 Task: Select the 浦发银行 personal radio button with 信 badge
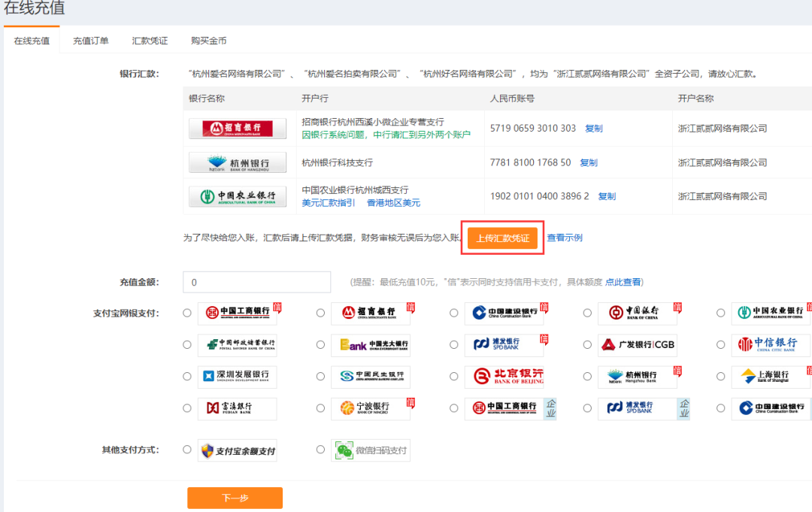[x=453, y=345]
